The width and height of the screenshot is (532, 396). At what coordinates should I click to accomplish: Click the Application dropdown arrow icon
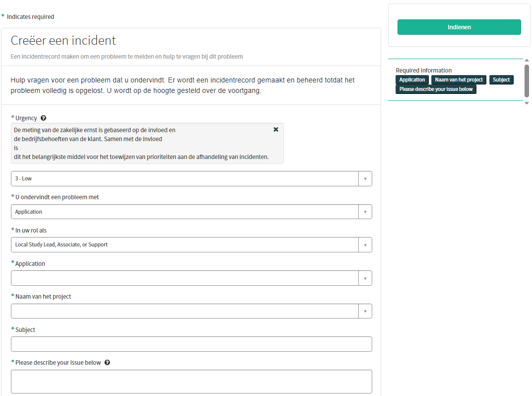[x=365, y=278]
